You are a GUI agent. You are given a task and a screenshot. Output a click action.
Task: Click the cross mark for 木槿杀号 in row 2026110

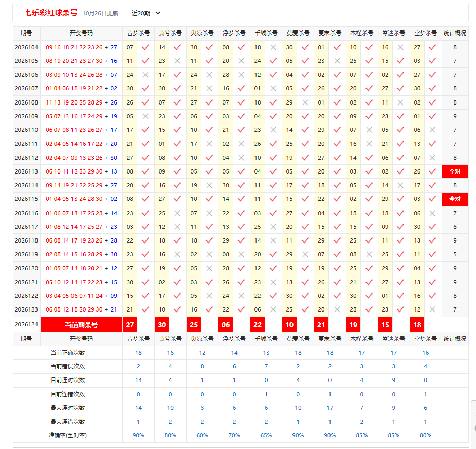coord(369,130)
